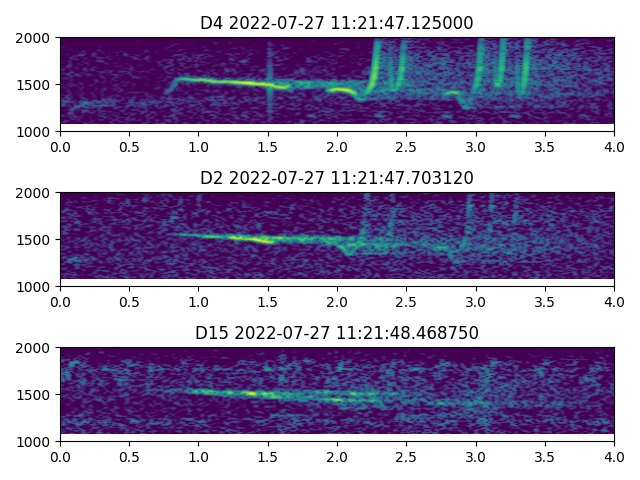
Task: Click the 1500 y-axis label on D2 plot
Action: (37, 240)
